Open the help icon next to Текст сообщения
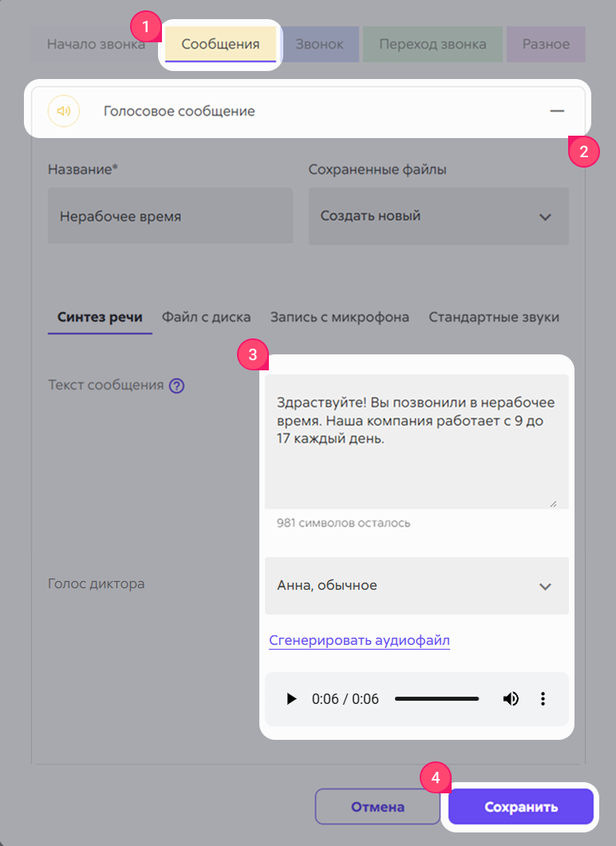The image size is (616, 846). 176,385
